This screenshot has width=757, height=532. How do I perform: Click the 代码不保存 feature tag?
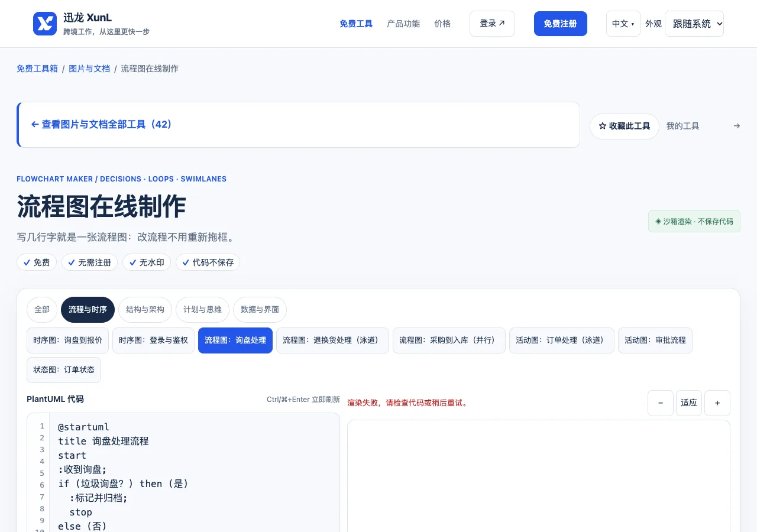click(208, 262)
